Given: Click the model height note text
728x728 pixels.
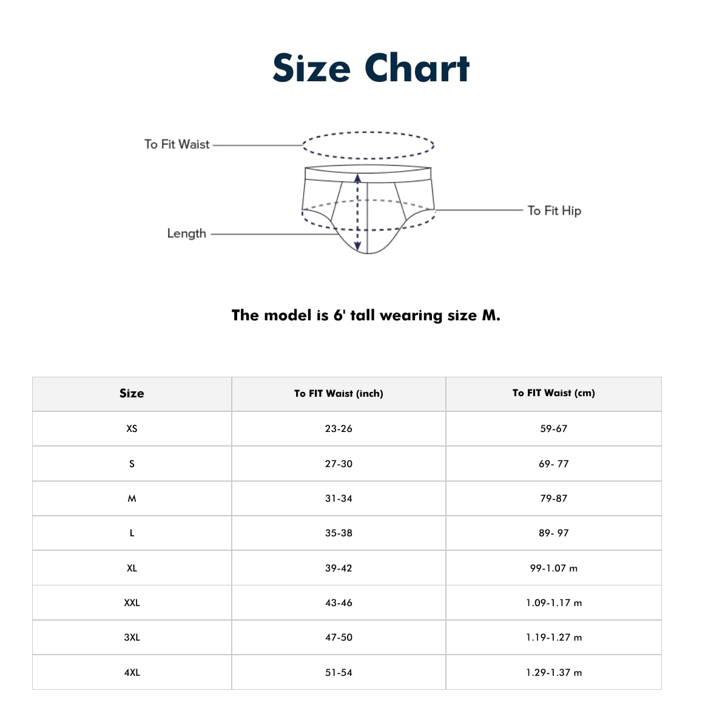Looking at the screenshot, I should click(366, 315).
